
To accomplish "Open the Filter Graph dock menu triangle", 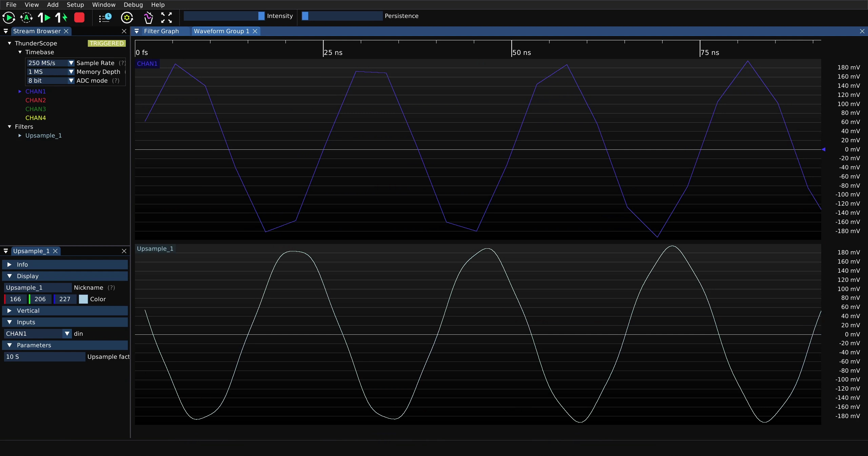I will (137, 31).
